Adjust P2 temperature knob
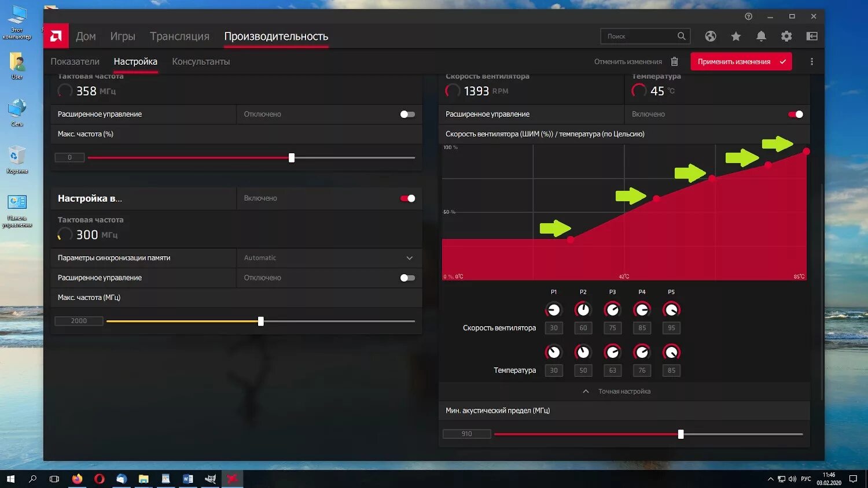The width and height of the screenshot is (868, 488). (x=583, y=352)
